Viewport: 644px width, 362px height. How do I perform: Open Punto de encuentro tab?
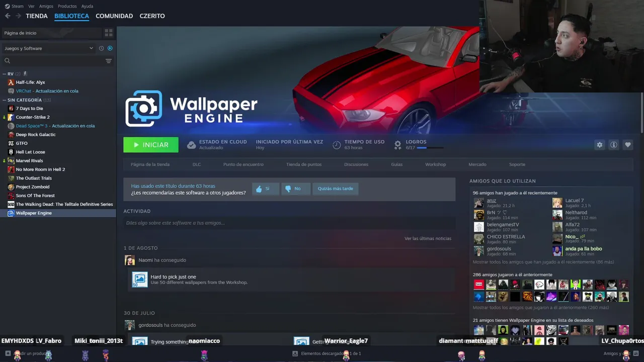tap(244, 164)
